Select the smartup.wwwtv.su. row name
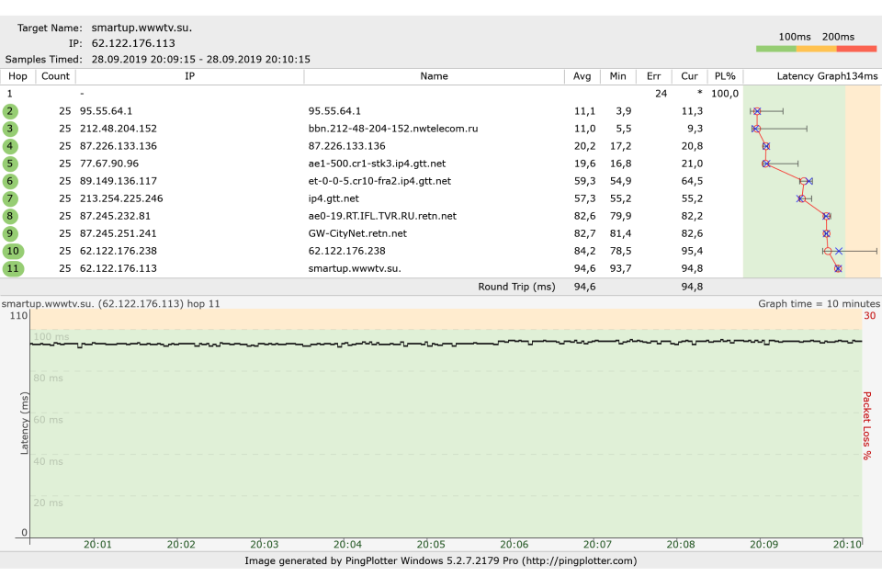 pos(354,268)
